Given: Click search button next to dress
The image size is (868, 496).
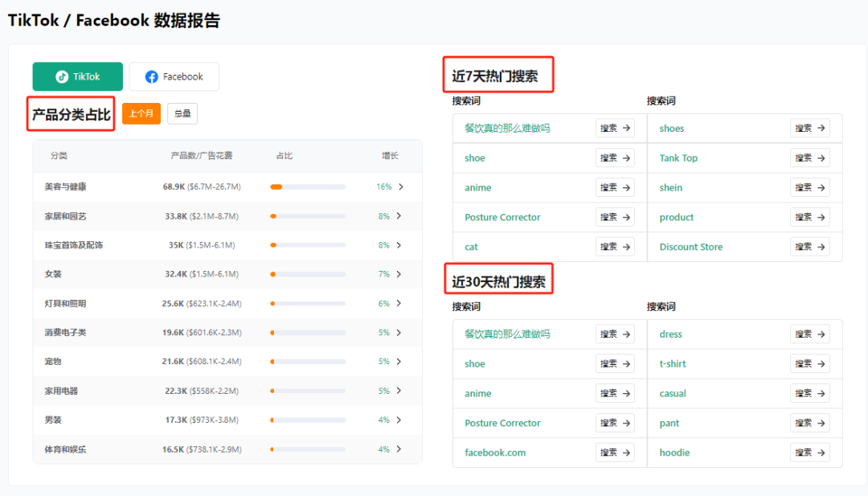Looking at the screenshot, I should click(809, 334).
